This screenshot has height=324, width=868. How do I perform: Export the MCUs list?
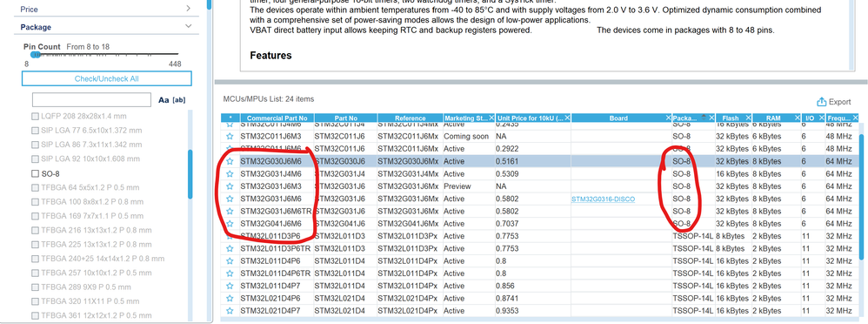(x=834, y=102)
